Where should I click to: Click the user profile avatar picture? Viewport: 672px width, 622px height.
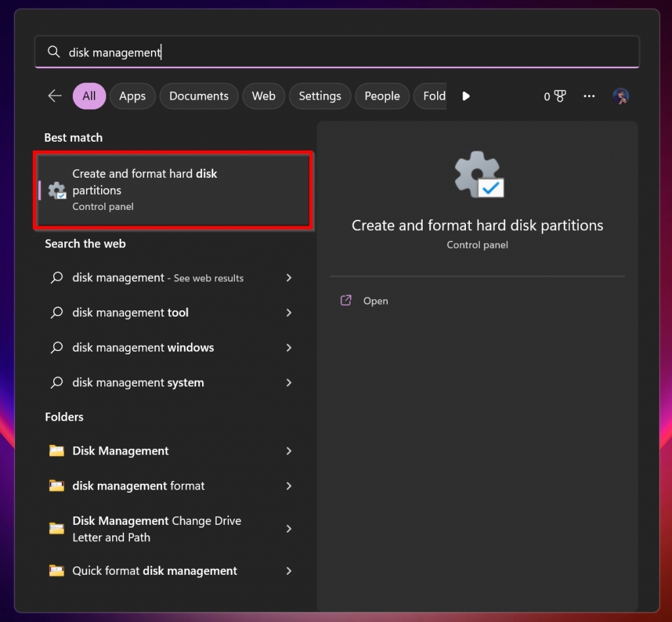click(x=620, y=96)
